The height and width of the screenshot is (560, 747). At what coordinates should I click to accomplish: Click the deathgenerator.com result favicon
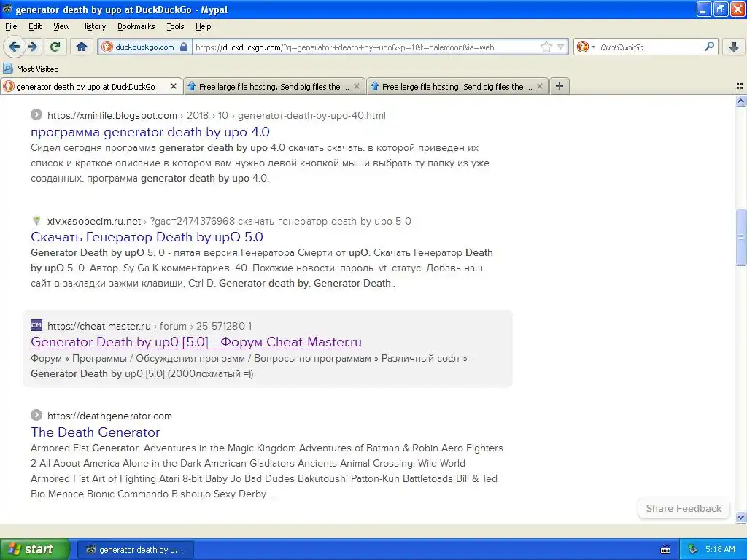tap(36, 415)
